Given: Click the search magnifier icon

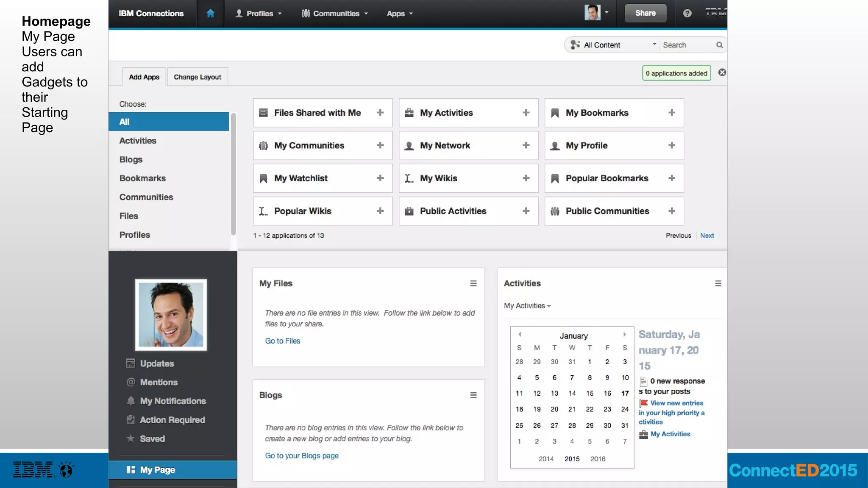Looking at the screenshot, I should (x=719, y=45).
